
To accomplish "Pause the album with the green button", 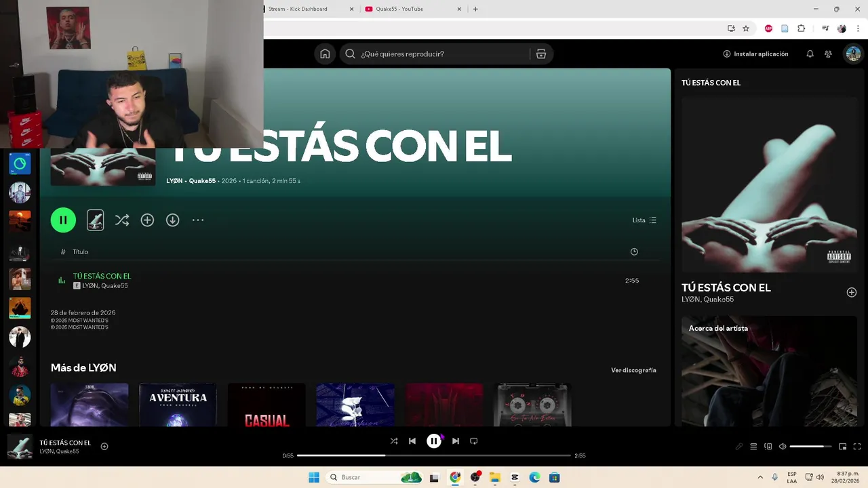I will 63,220.
